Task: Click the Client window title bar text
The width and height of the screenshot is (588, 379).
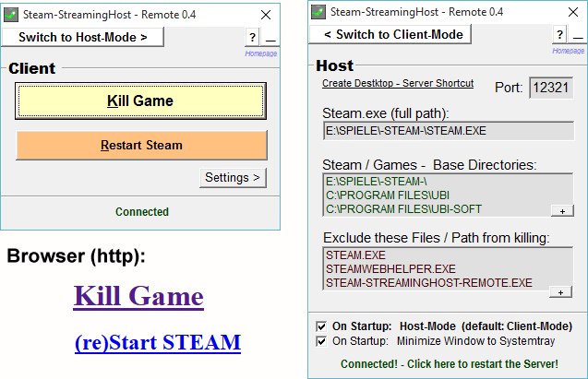Action: coord(109,15)
